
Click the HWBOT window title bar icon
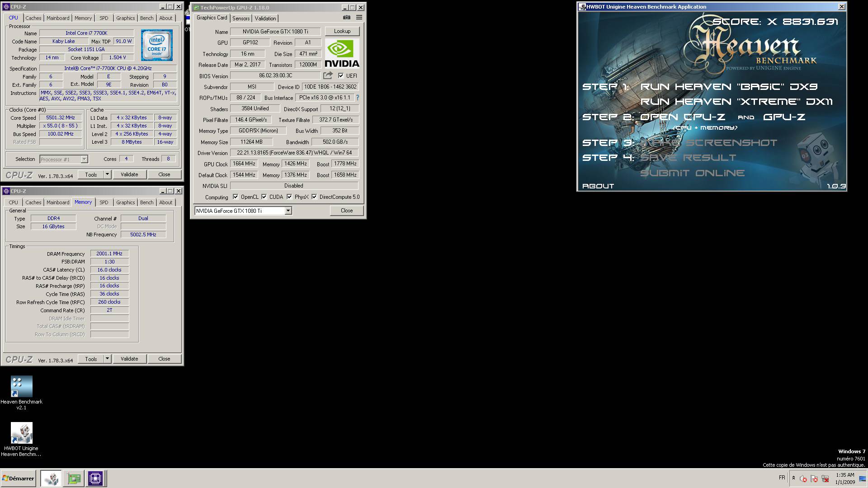582,7
